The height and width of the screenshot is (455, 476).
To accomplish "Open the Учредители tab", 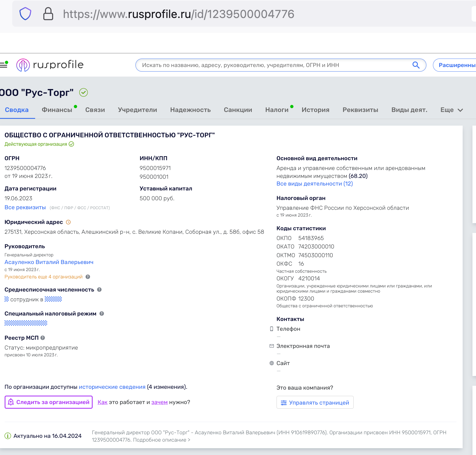I will [x=137, y=110].
